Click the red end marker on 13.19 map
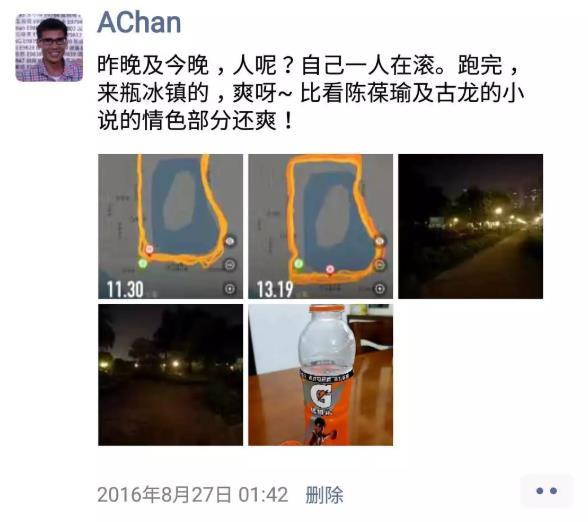 coord(330,269)
